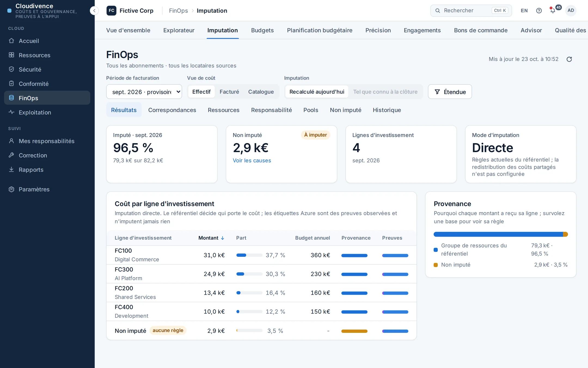This screenshot has height=368, width=588.
Task: Choose Recalculé aujourd'hui imputation option
Action: (317, 92)
